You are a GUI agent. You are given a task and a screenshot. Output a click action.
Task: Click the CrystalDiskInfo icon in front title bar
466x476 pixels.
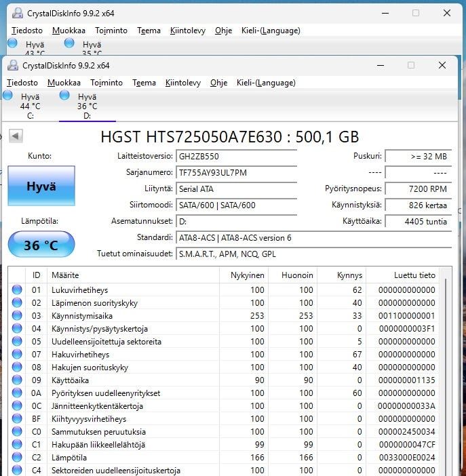coord(13,65)
